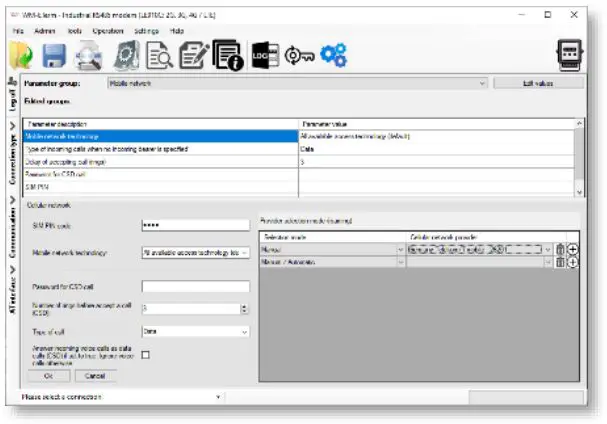Image resolution: width=607 pixels, height=424 pixels.
Task: Toggle the answer voice calls as data checkbox
Action: [146, 355]
